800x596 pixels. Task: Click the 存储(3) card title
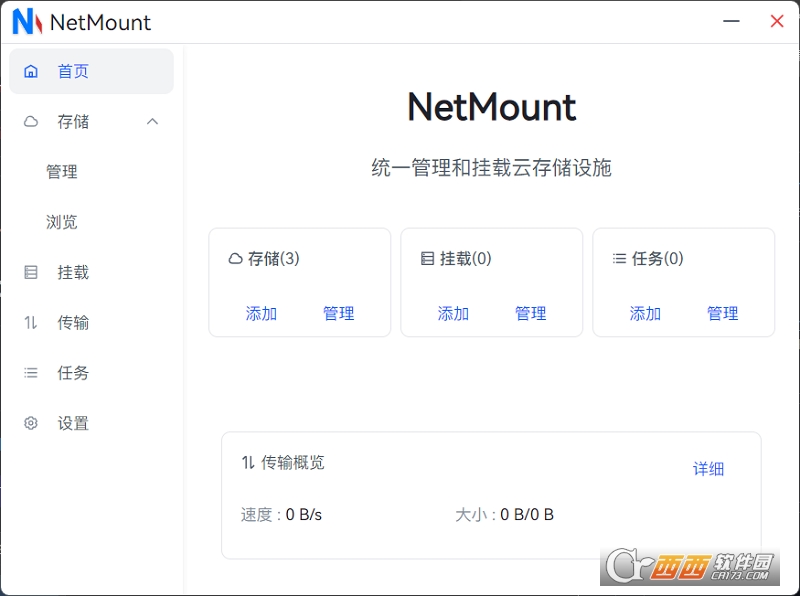pyautogui.click(x=273, y=259)
